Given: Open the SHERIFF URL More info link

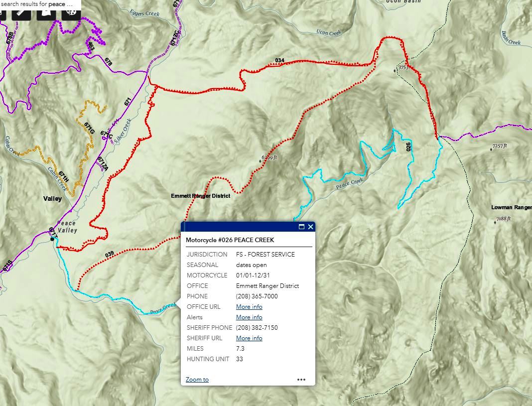Looking at the screenshot, I should click(x=249, y=338).
